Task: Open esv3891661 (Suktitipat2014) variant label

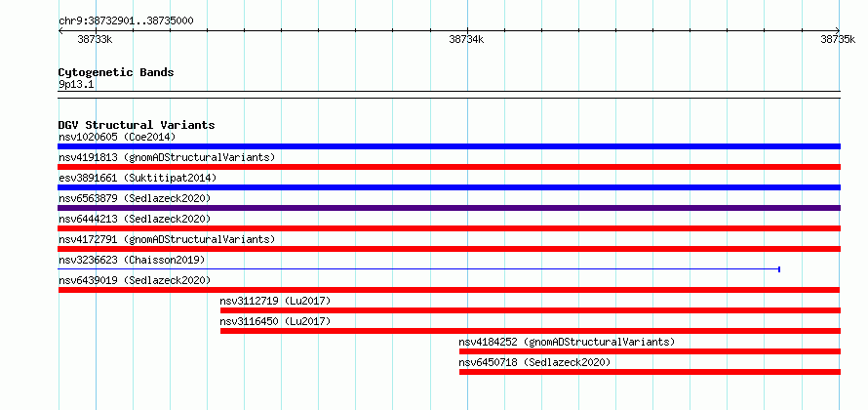Action: (138, 178)
